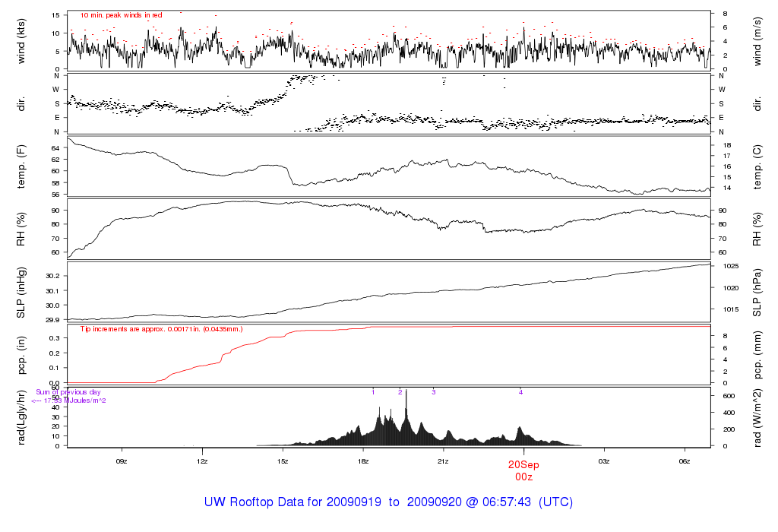This screenshot has width=778, height=532.
Task: Click the '18' Celsius temperature tick label
Action: (x=727, y=145)
